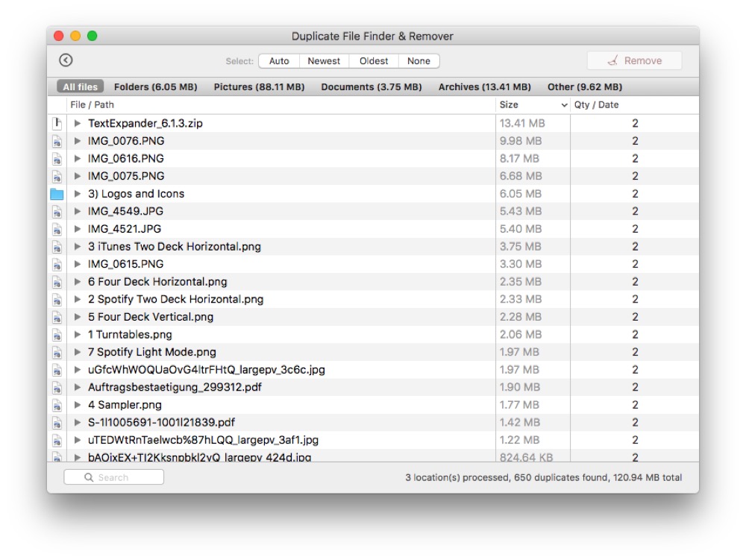Click the file icon for 1 Turntables.png
This screenshot has height=560, width=746.
(57, 335)
